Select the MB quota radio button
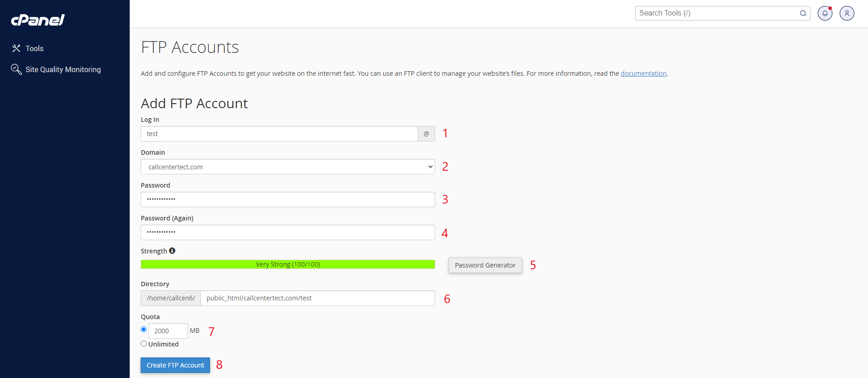 pos(144,330)
